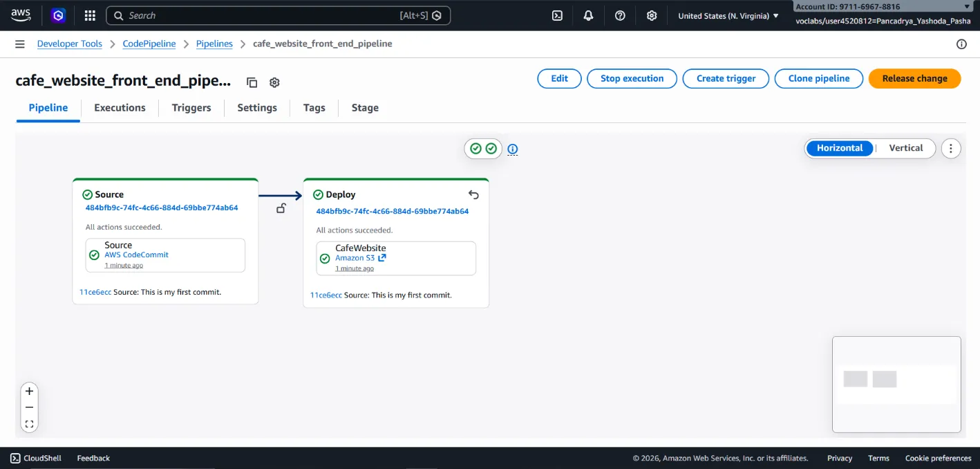Click "1 minute ago" under Amazon S3
Image resolution: width=980 pixels, height=469 pixels.
click(355, 268)
